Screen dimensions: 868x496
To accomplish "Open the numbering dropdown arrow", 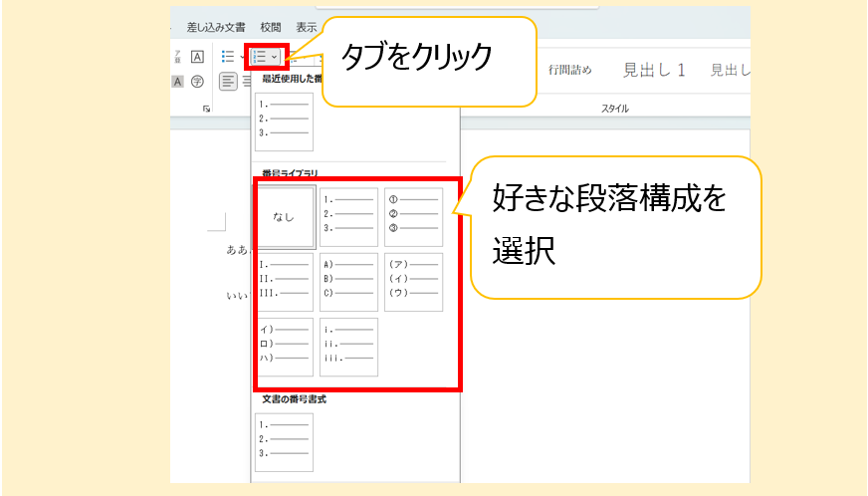I will click(x=275, y=57).
